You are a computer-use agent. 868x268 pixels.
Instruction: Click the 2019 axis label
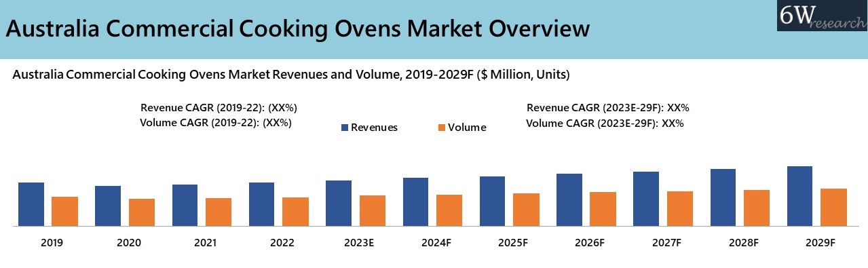[52, 242]
